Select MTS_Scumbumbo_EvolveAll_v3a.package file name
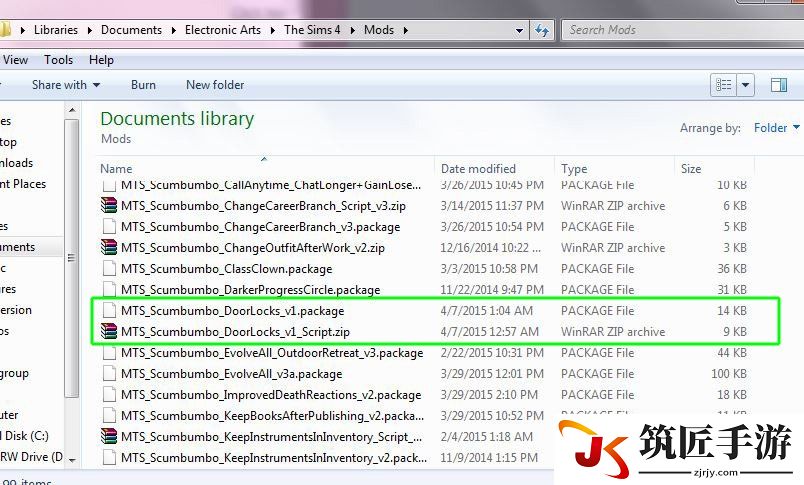 [231, 374]
